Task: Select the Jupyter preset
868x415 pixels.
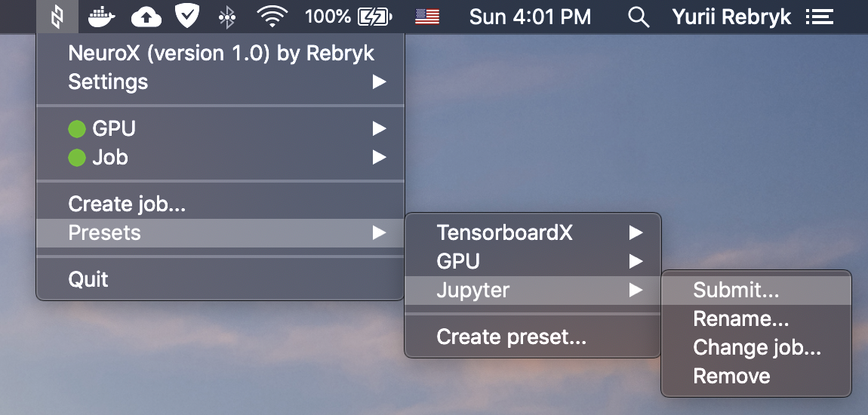Action: (x=533, y=290)
